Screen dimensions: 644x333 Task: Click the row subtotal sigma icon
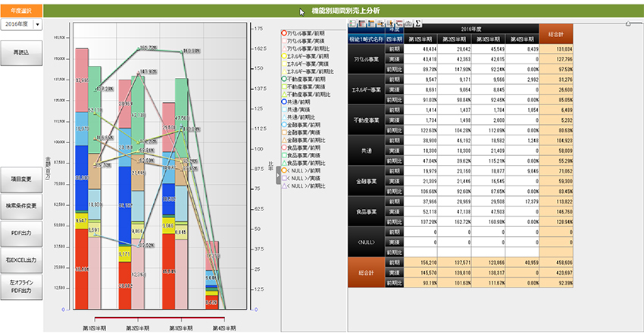[381, 23]
